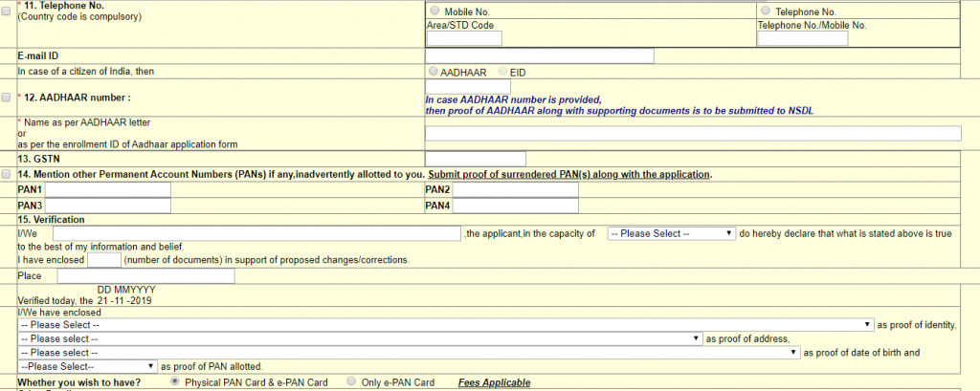This screenshot has width=980, height=391.
Task: Choose the AADHAAR radio option
Action: (x=434, y=72)
